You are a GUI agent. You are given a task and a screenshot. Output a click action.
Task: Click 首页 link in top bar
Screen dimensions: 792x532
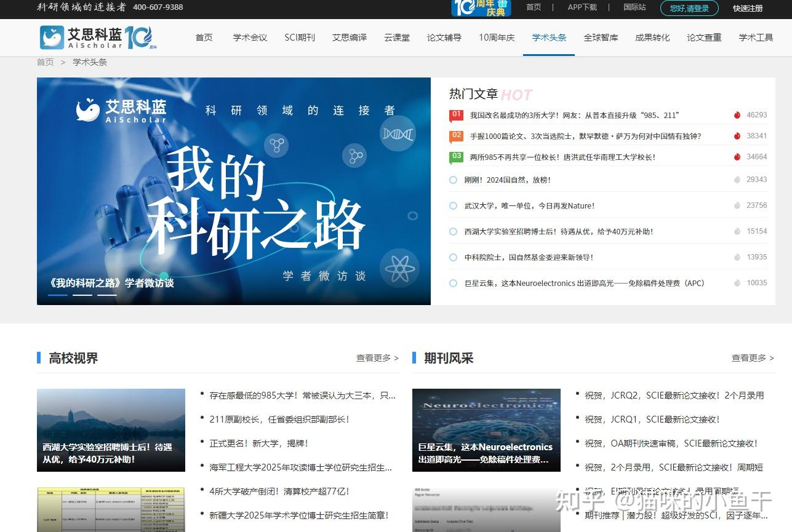point(534,7)
